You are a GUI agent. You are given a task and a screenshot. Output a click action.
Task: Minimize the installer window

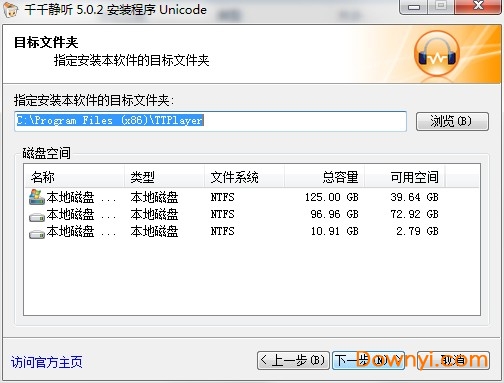[414, 6]
